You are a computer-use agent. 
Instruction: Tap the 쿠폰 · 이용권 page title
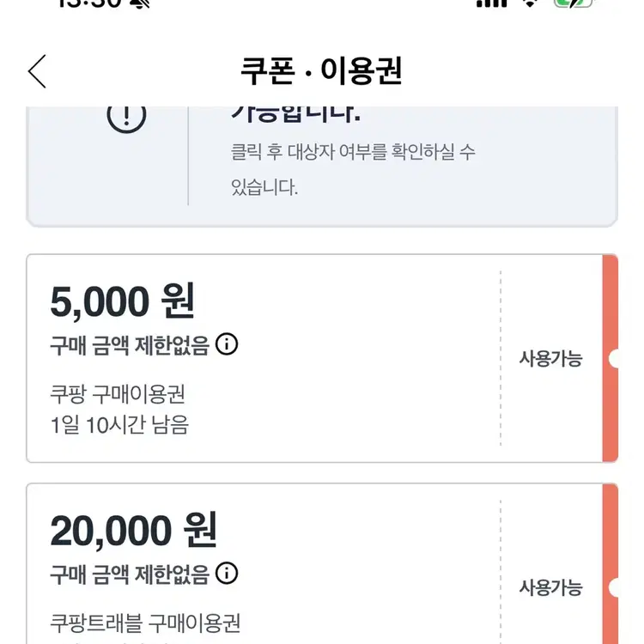321,72
